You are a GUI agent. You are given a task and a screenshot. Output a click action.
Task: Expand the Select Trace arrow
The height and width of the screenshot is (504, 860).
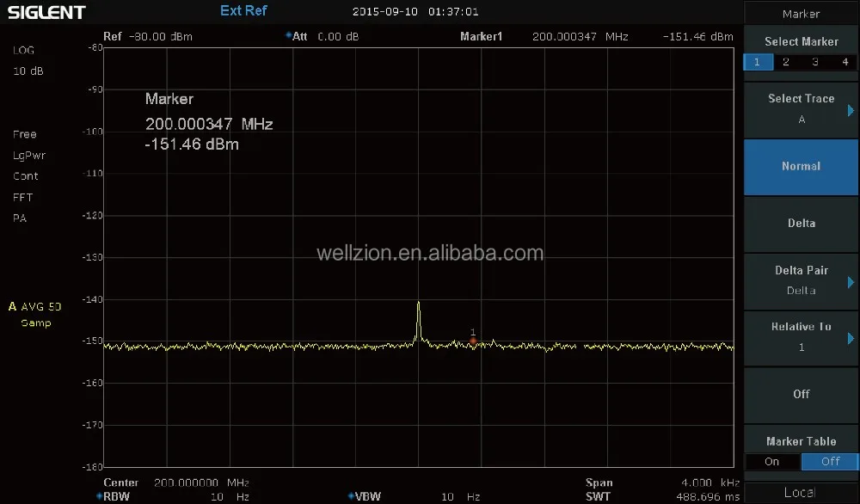click(851, 110)
